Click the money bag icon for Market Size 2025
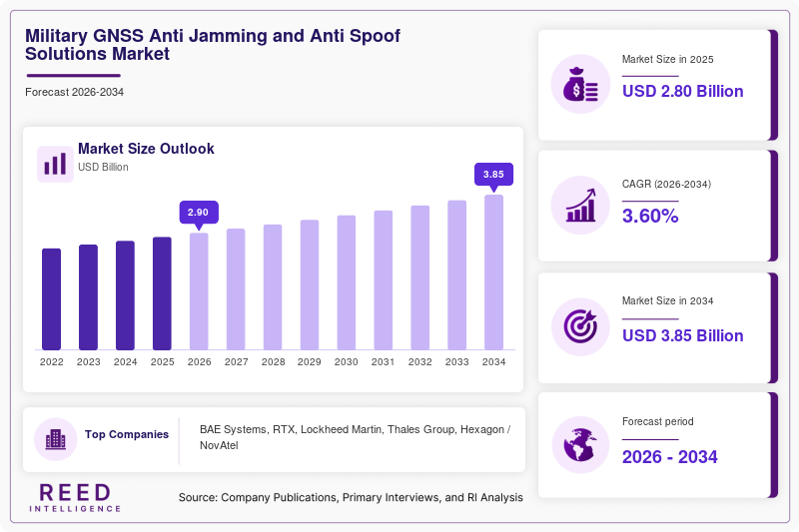Viewport: 799px width, 532px height. click(x=580, y=84)
